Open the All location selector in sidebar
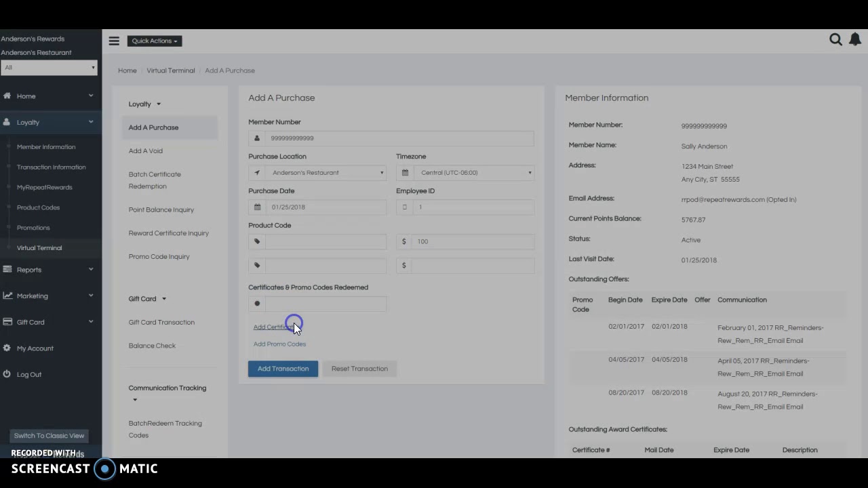The image size is (868, 488). click(x=49, y=67)
